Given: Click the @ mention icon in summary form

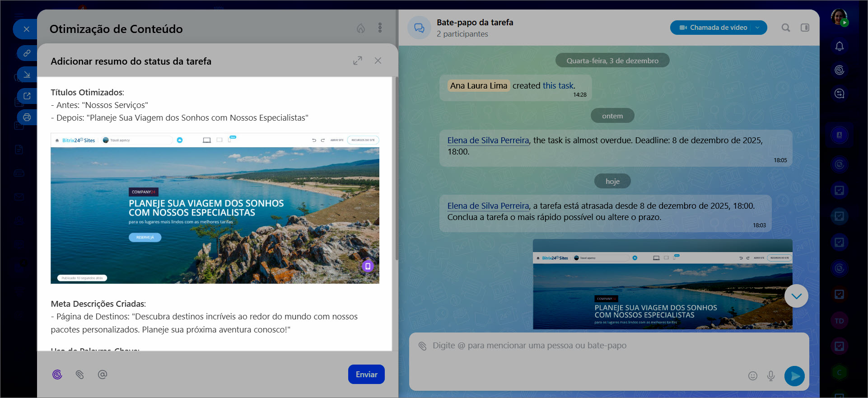Looking at the screenshot, I should coord(103,375).
